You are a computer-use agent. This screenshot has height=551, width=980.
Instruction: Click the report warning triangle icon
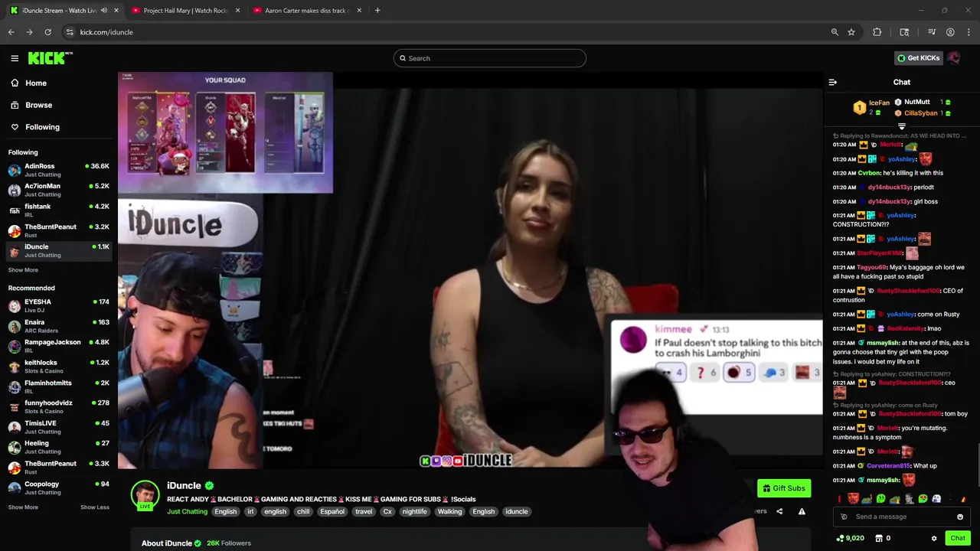click(802, 511)
